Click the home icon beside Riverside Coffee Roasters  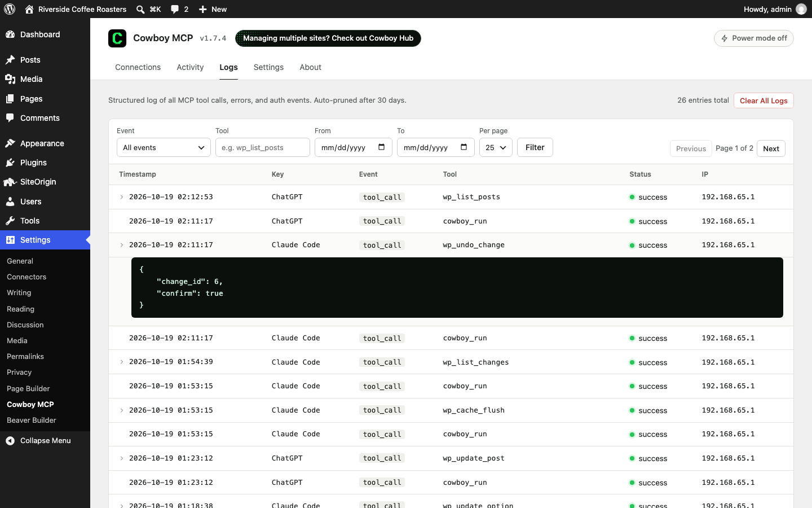(x=29, y=9)
